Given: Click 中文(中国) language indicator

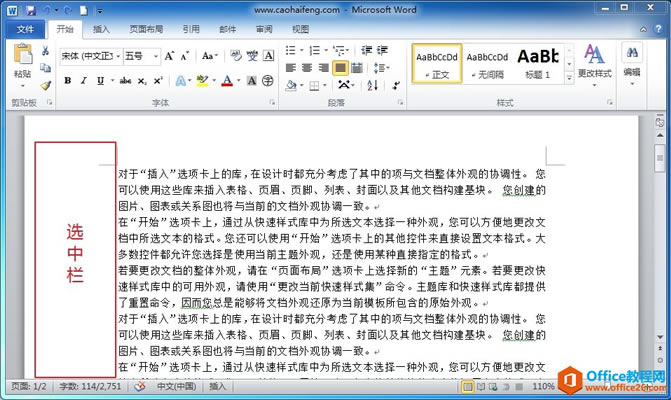Looking at the screenshot, I should pyautogui.click(x=176, y=387).
